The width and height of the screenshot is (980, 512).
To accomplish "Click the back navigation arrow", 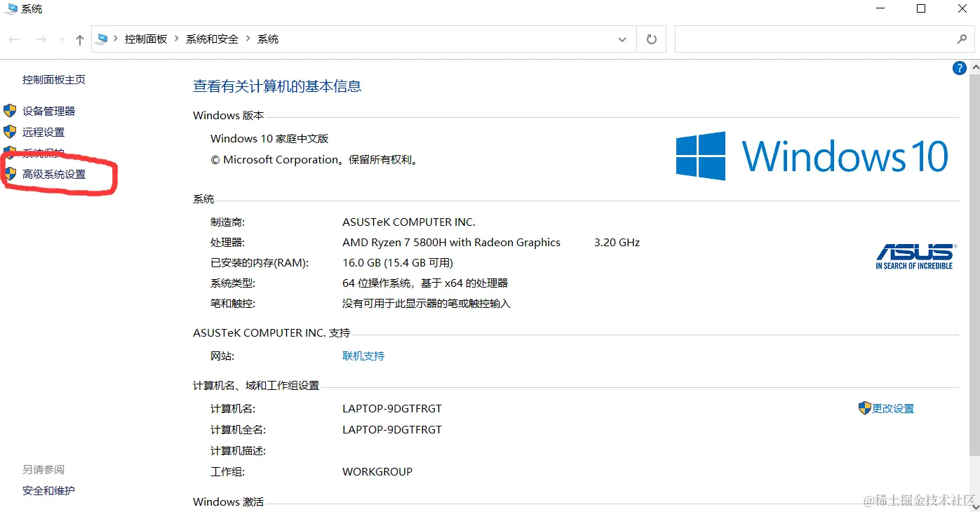I will tap(13, 39).
